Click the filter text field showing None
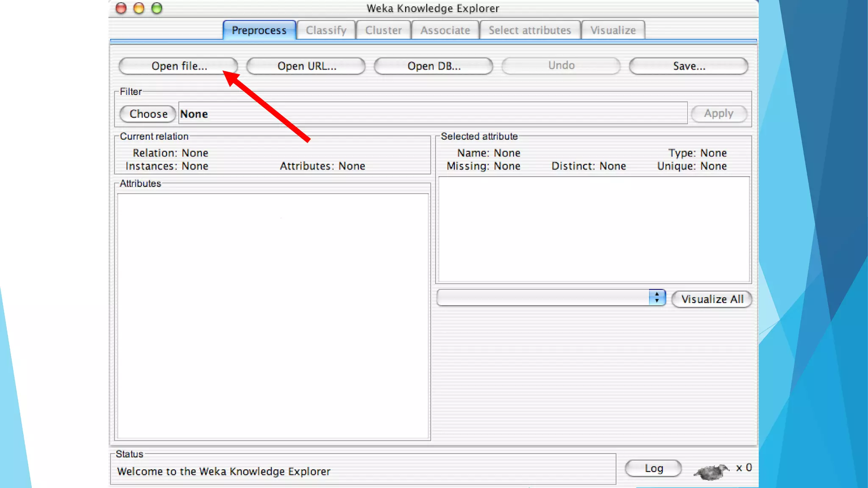Screen dimensions: 868x488 tap(432, 114)
